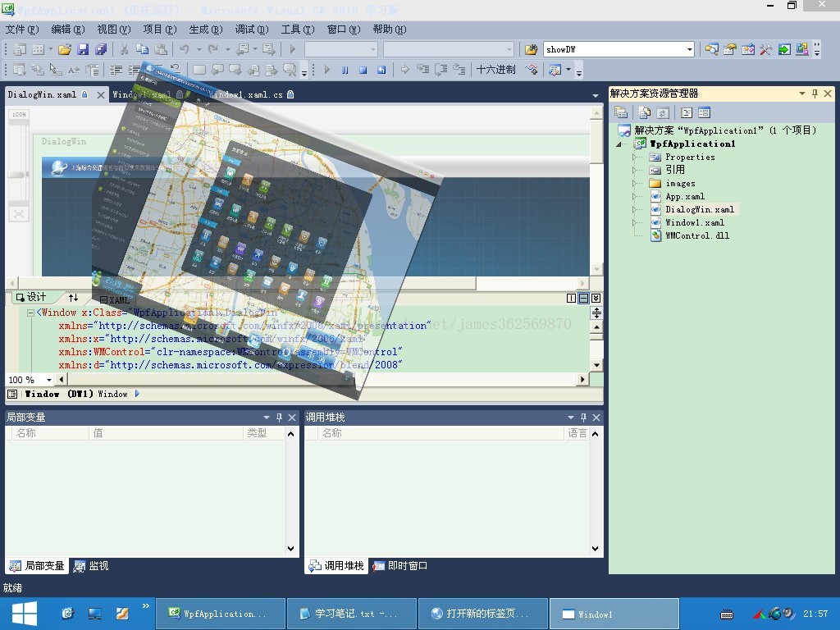This screenshot has width=840, height=630.
Task: Click the Properties icon in Solution Explorer toolbar
Action: (622, 113)
